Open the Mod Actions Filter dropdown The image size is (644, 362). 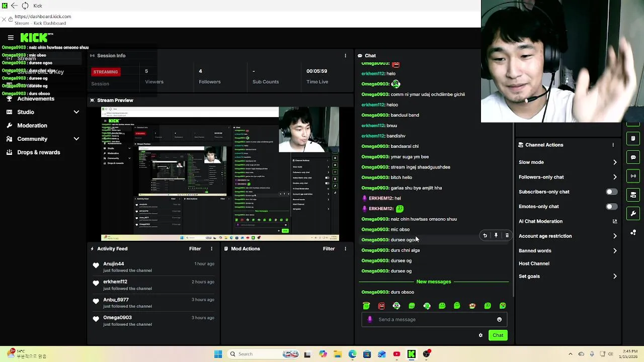329,249
